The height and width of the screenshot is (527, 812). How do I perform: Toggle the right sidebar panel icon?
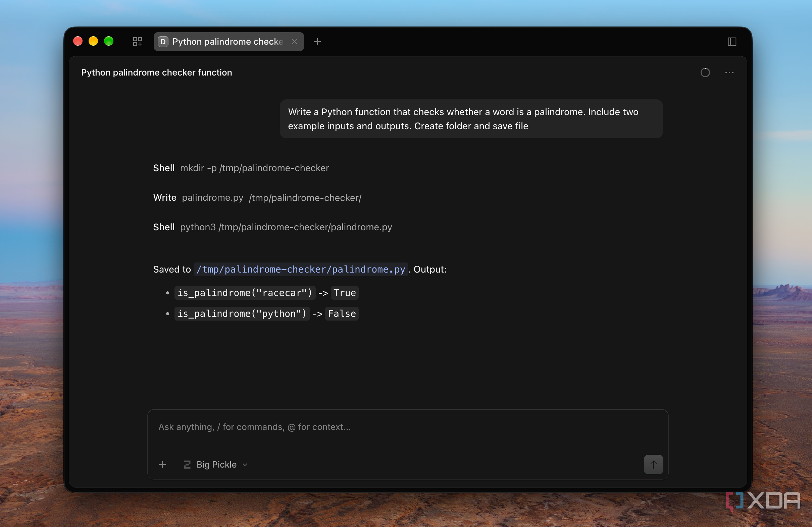732,42
